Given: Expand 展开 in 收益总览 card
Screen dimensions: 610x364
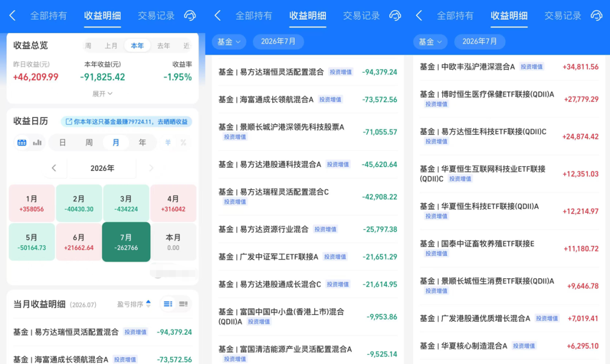Looking at the screenshot, I should coord(102,94).
